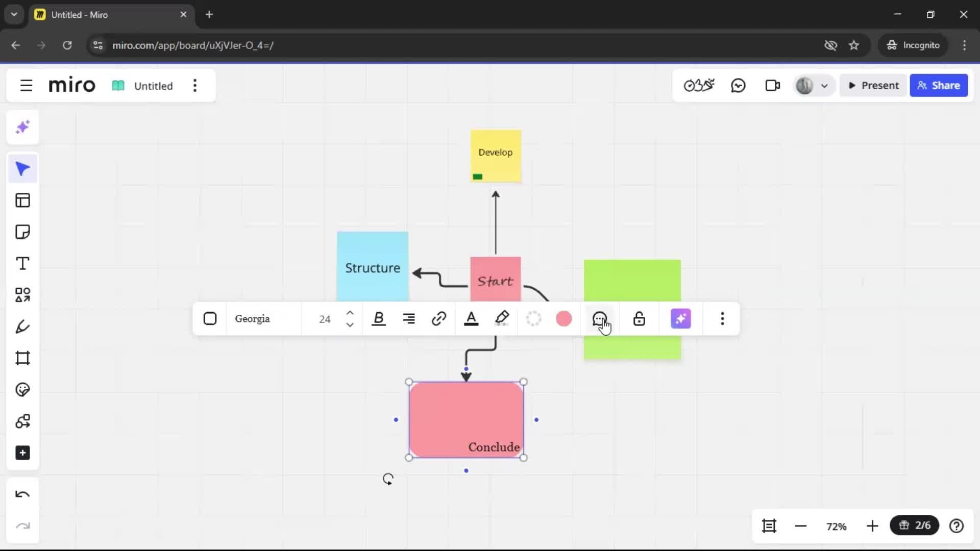Bookmark this page with star

(854, 45)
